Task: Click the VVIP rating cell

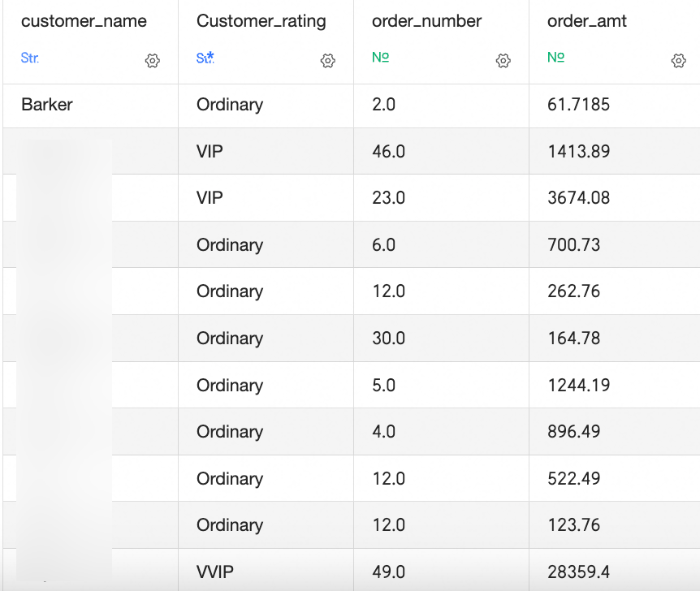Action: [x=215, y=572]
